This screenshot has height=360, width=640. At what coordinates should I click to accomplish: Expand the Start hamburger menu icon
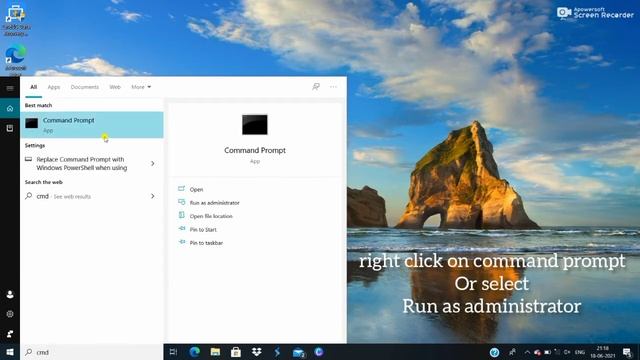(x=10, y=88)
